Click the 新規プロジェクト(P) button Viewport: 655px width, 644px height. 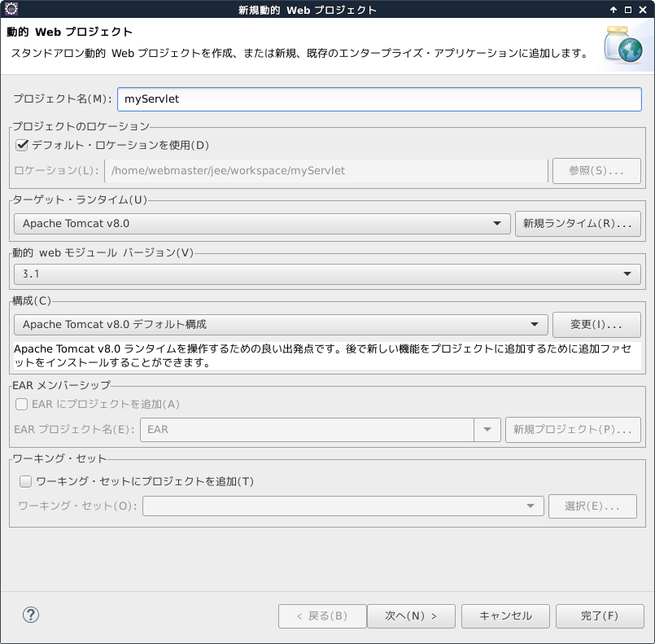[x=573, y=430]
